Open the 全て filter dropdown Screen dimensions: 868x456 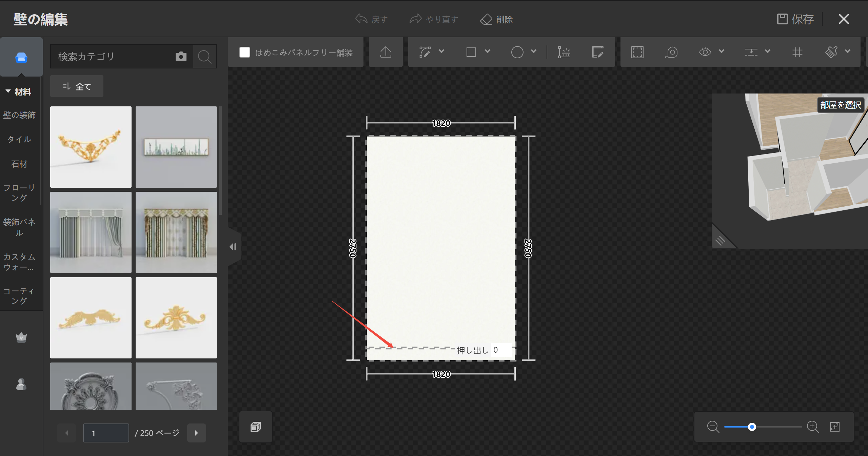(77, 86)
